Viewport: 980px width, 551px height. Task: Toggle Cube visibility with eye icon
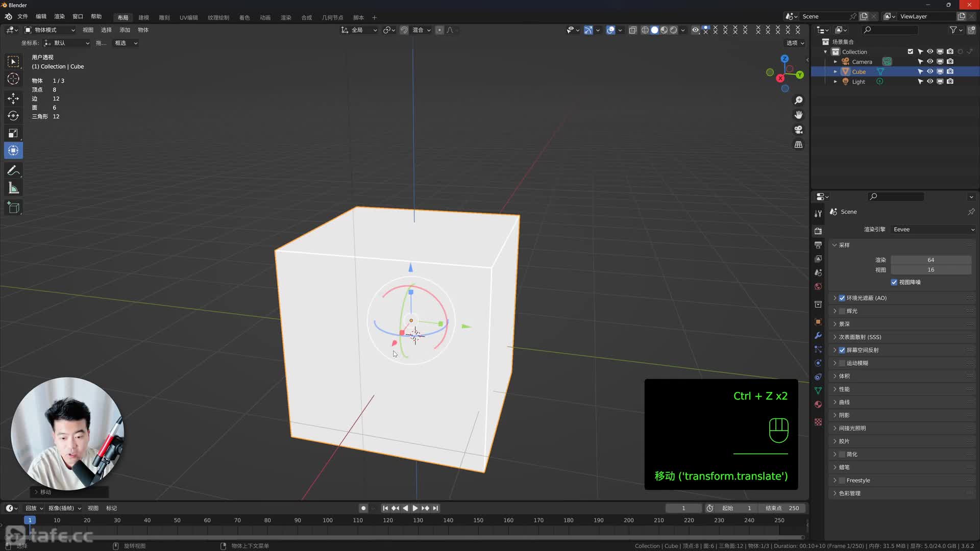point(929,71)
